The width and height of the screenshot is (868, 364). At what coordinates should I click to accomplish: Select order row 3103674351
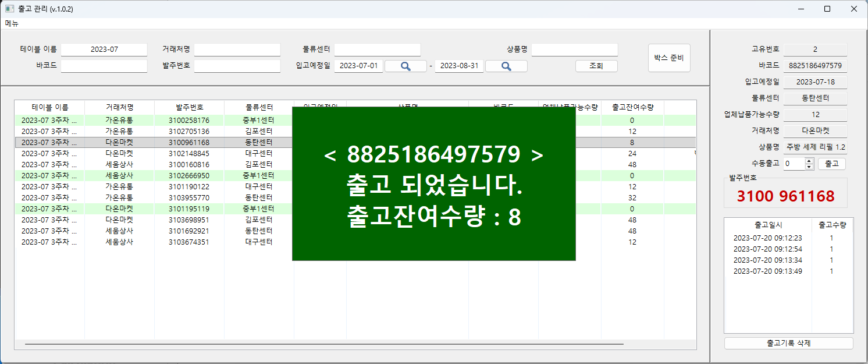355,242
